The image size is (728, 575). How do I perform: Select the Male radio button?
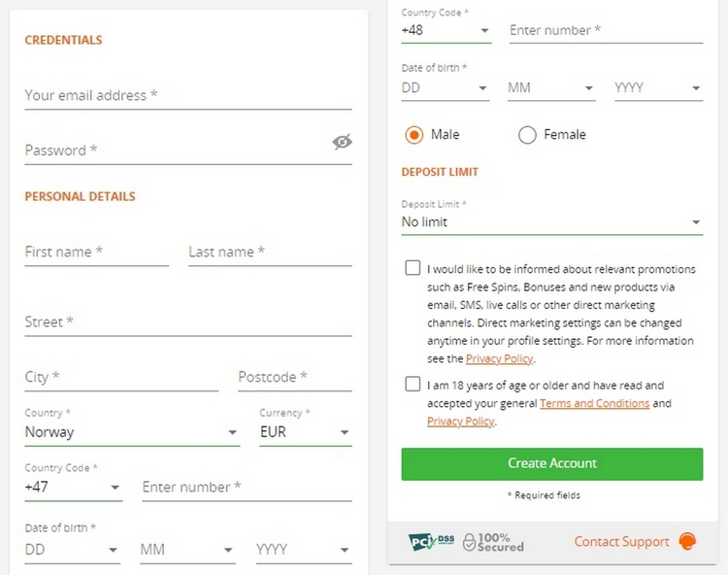click(x=414, y=135)
